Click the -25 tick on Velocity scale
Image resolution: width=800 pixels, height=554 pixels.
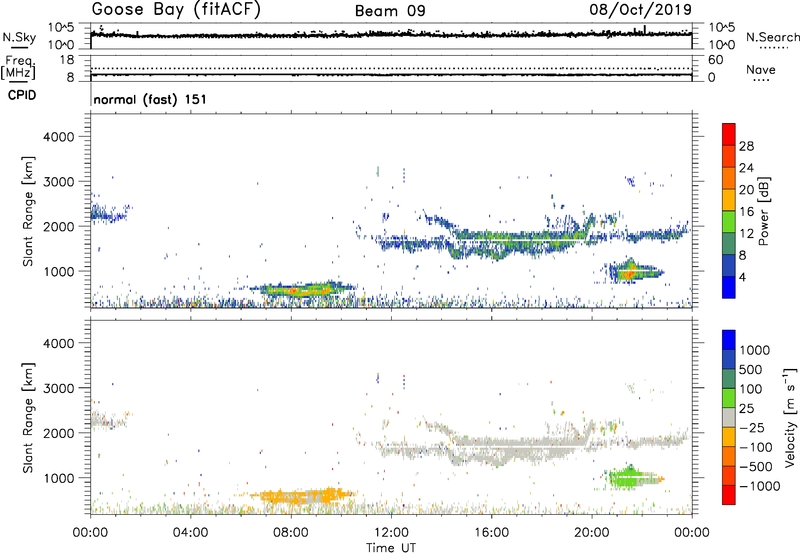pos(752,427)
